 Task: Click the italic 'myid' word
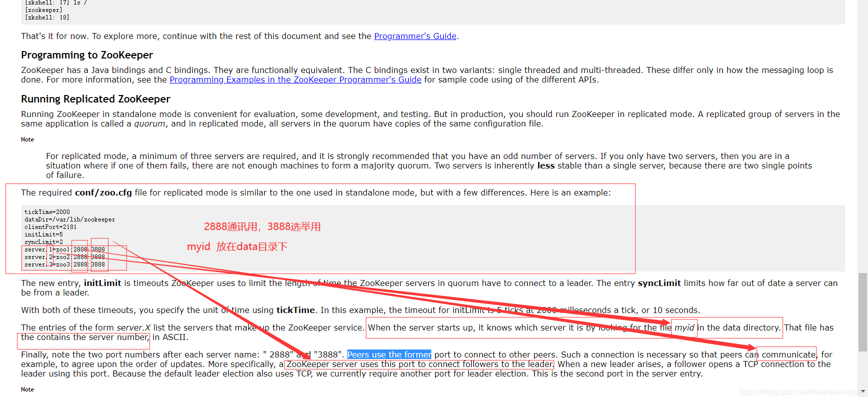(684, 327)
